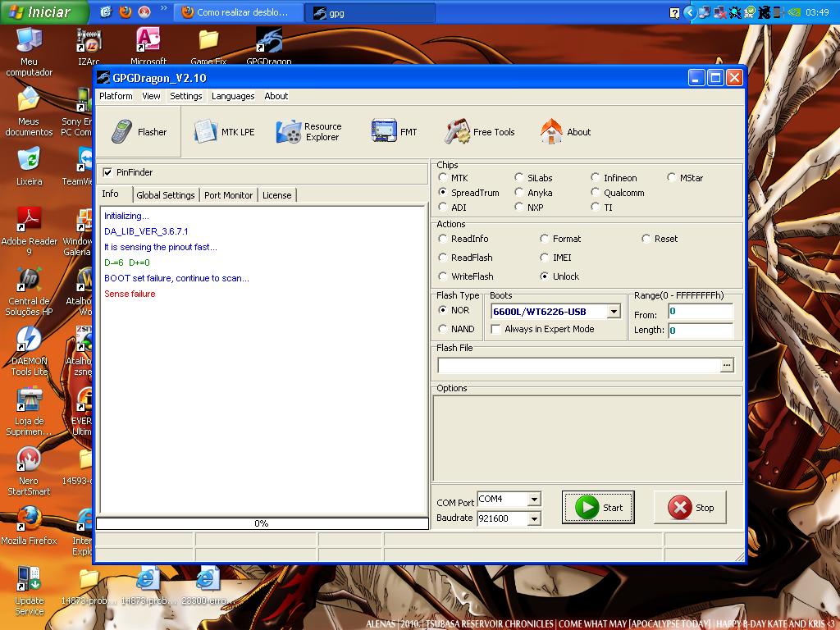Select the gpg taskbar button
The height and width of the screenshot is (630, 840).
[x=370, y=12]
